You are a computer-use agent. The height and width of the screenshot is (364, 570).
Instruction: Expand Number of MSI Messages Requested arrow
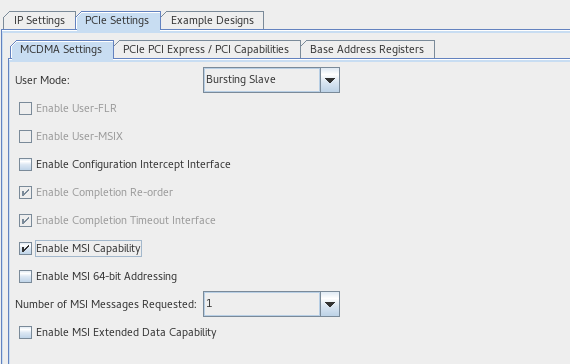click(330, 304)
